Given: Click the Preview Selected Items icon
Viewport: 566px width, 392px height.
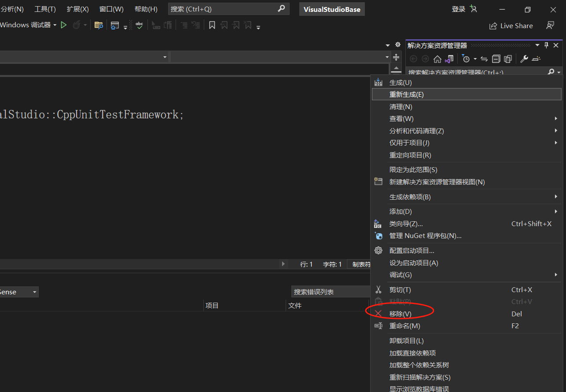Looking at the screenshot, I should [536, 59].
